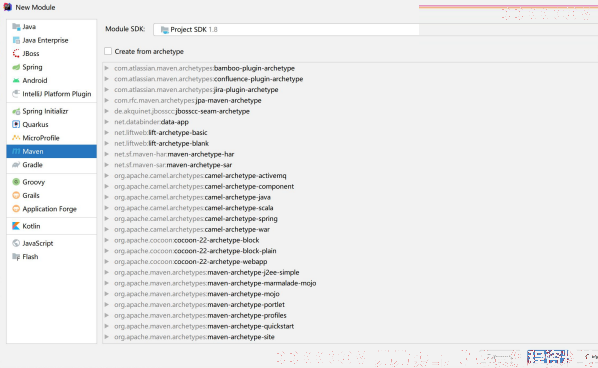
Task: Switch to Spring Initializr module type
Action: click(51, 111)
